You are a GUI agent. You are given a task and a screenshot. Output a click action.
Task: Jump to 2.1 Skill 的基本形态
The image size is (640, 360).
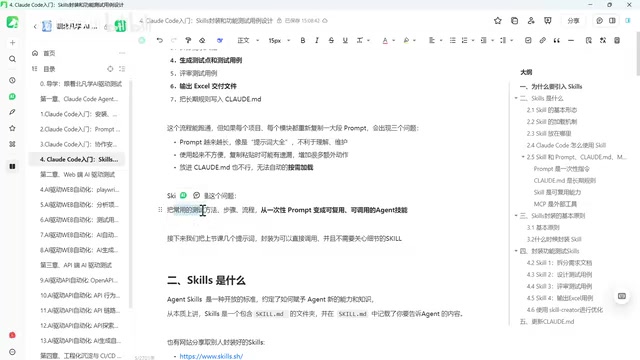coord(551,110)
